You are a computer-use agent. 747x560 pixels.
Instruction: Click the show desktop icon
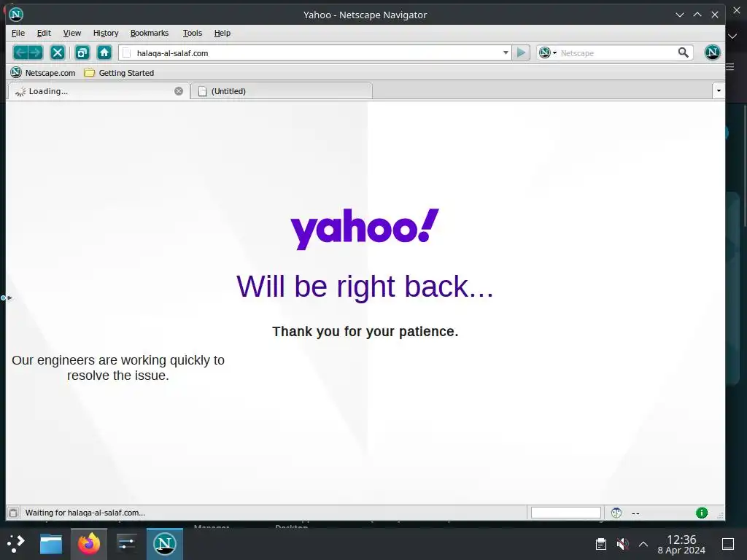click(x=728, y=544)
